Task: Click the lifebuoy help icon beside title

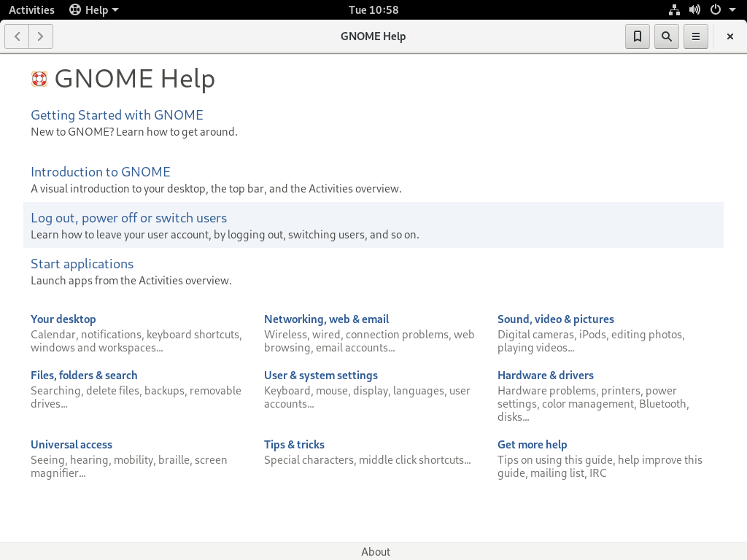Action: click(x=39, y=79)
